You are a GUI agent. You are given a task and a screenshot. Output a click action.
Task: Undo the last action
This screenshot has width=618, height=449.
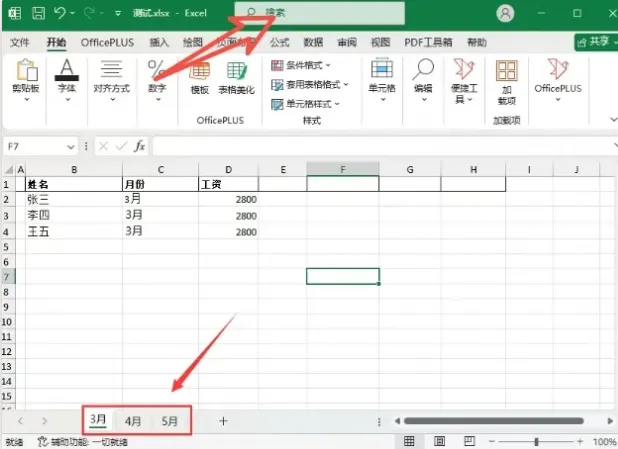[60, 13]
